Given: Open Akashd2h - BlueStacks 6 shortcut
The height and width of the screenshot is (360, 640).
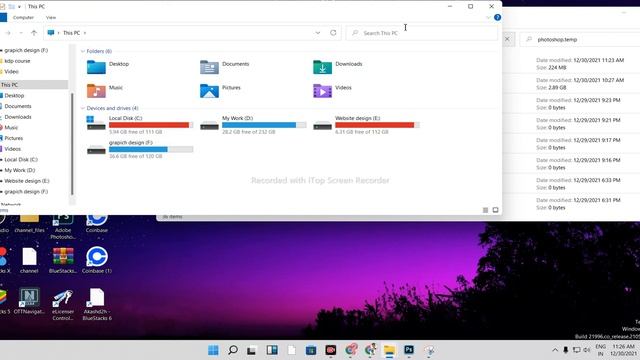Looking at the screenshot, I should coord(97,304).
